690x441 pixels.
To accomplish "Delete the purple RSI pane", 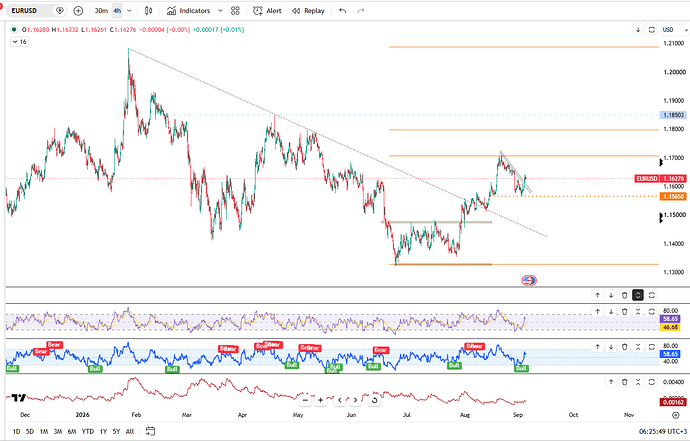I will (x=624, y=311).
